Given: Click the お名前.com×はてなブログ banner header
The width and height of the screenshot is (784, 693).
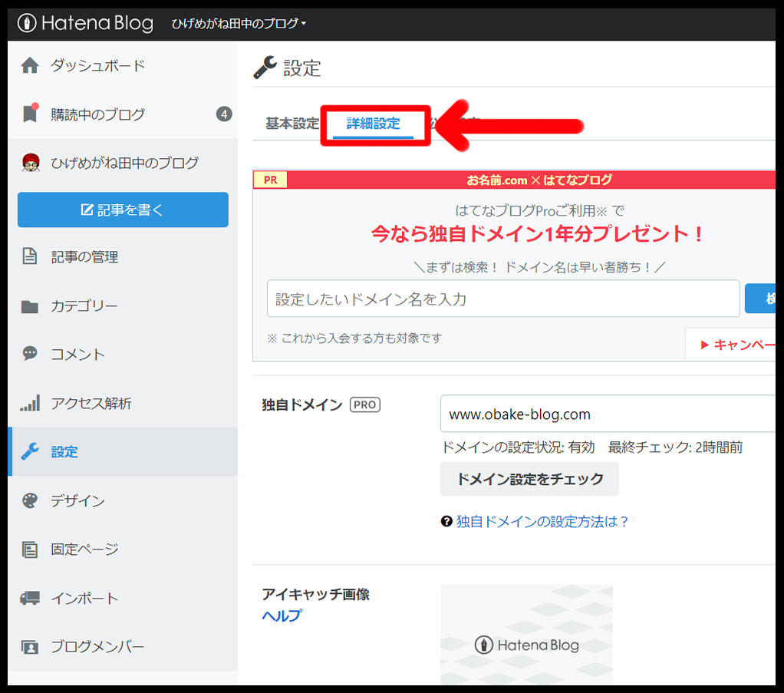Looking at the screenshot, I should (x=539, y=180).
